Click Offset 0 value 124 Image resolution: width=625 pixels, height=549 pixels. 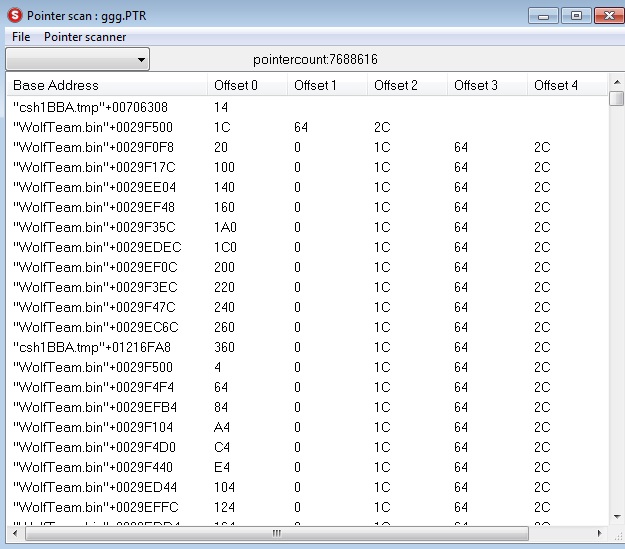(224, 507)
